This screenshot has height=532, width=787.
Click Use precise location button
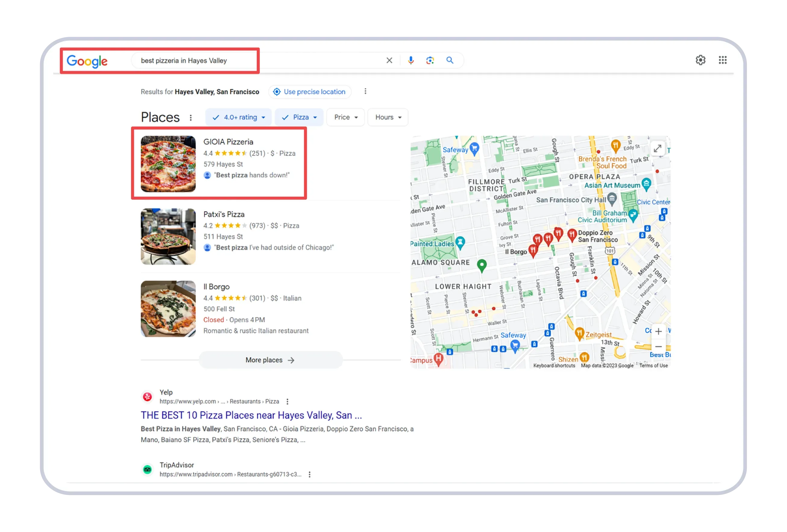point(310,92)
